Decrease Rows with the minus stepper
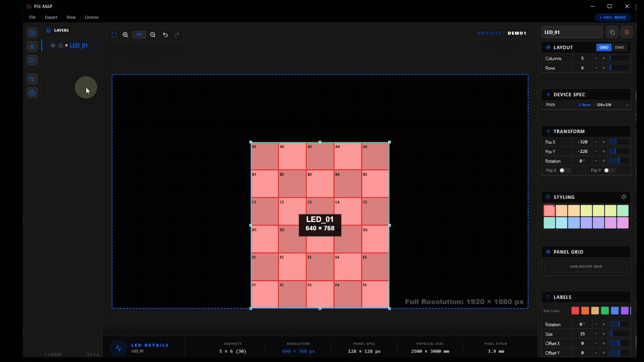This screenshot has width=644, height=362. (596, 68)
